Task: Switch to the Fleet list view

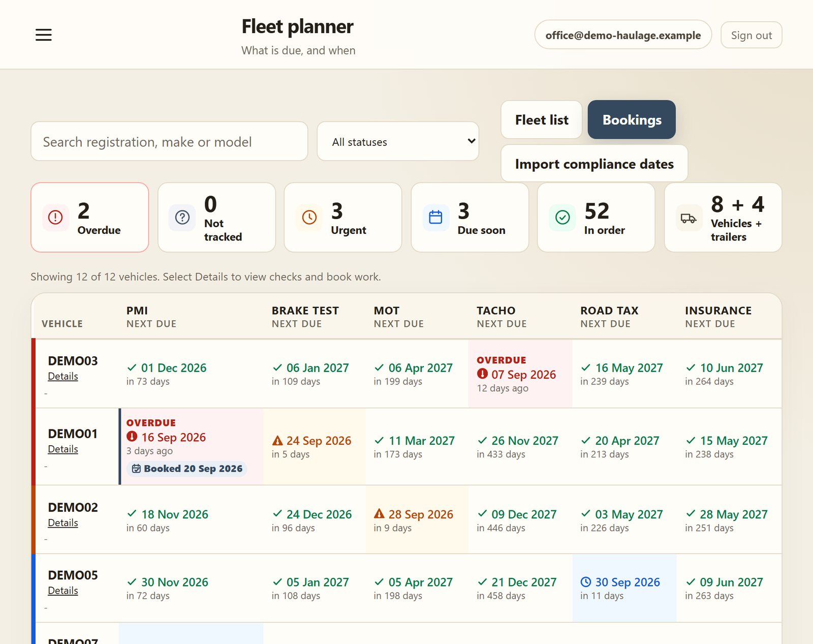Action: (x=542, y=120)
